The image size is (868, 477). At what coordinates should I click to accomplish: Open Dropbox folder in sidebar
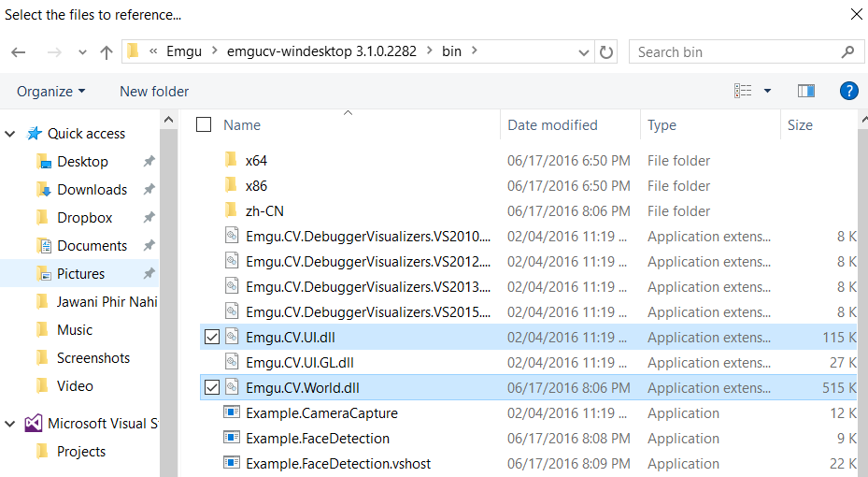[84, 218]
